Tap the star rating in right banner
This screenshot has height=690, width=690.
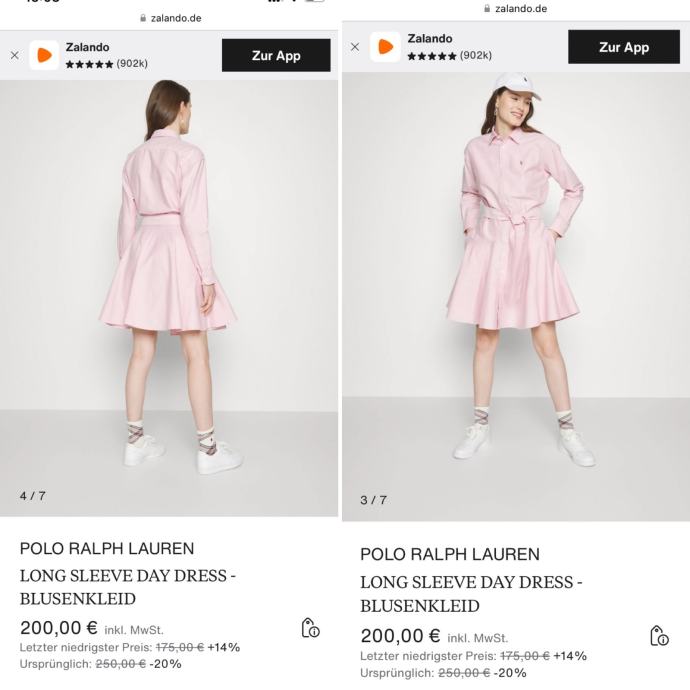coord(431,56)
